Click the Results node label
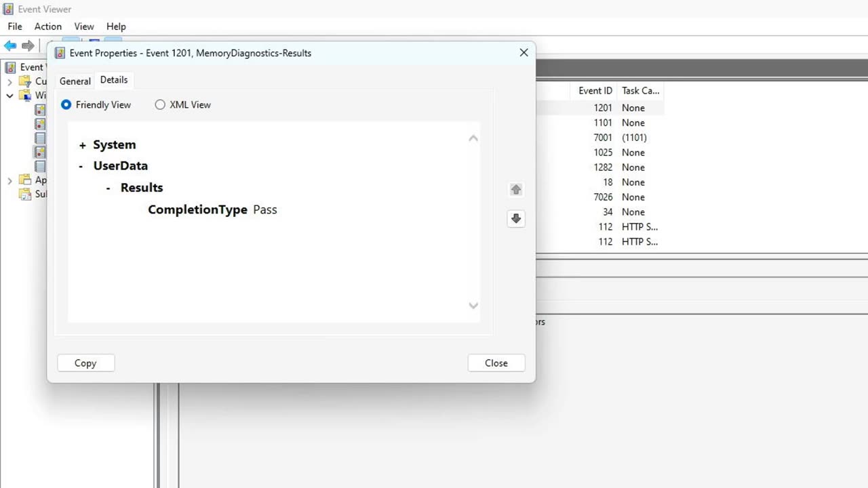The image size is (868, 488). click(x=142, y=188)
